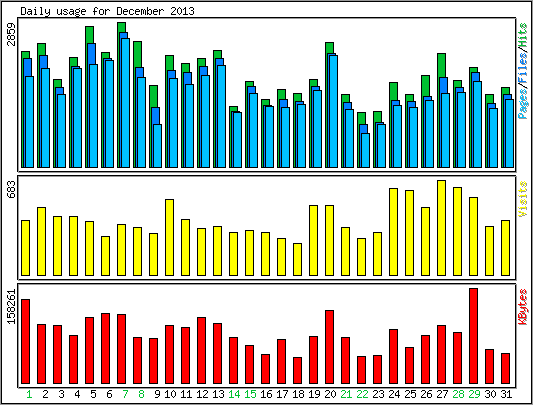Select the cyan Pages bar for day 7
This screenshot has height=405, width=533.
pyautogui.click(x=125, y=103)
